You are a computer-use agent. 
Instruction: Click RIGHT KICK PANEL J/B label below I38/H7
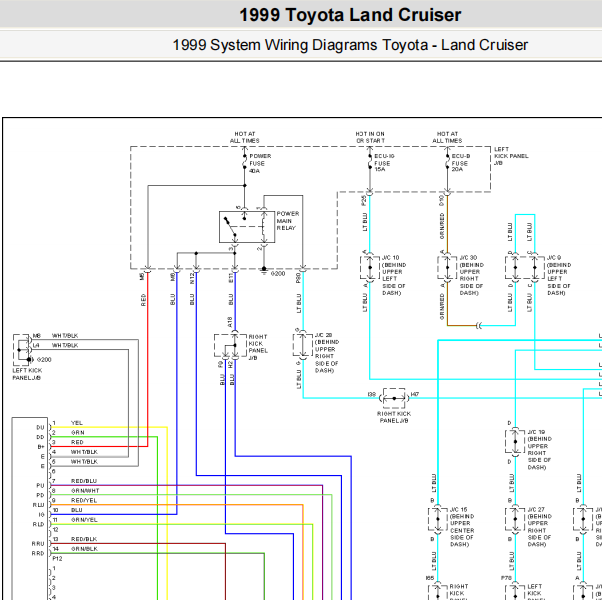394,417
